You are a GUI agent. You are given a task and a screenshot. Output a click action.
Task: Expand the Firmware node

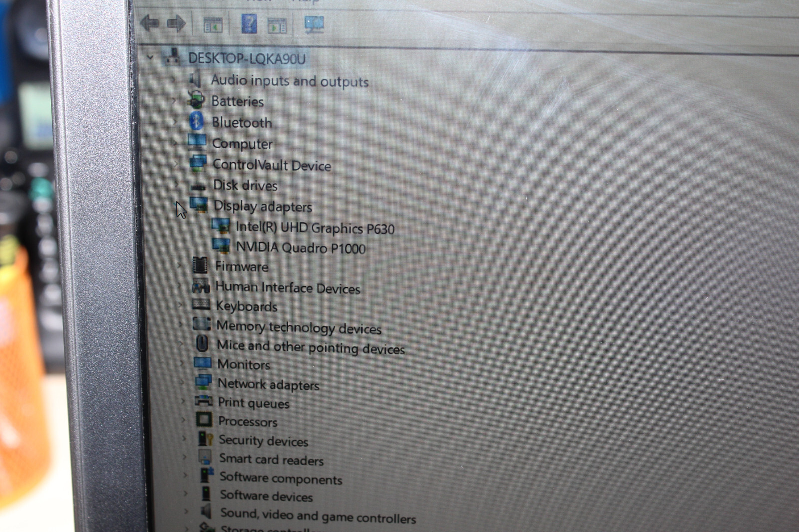179,266
